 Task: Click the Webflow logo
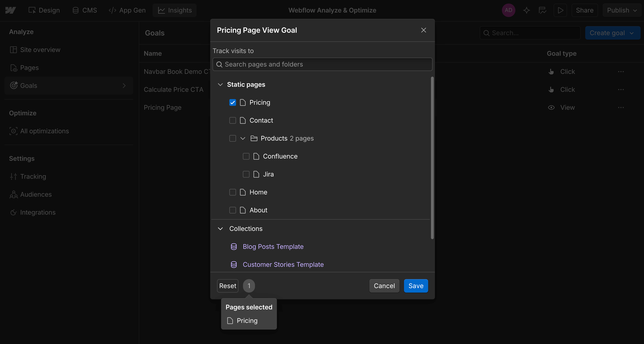[11, 10]
